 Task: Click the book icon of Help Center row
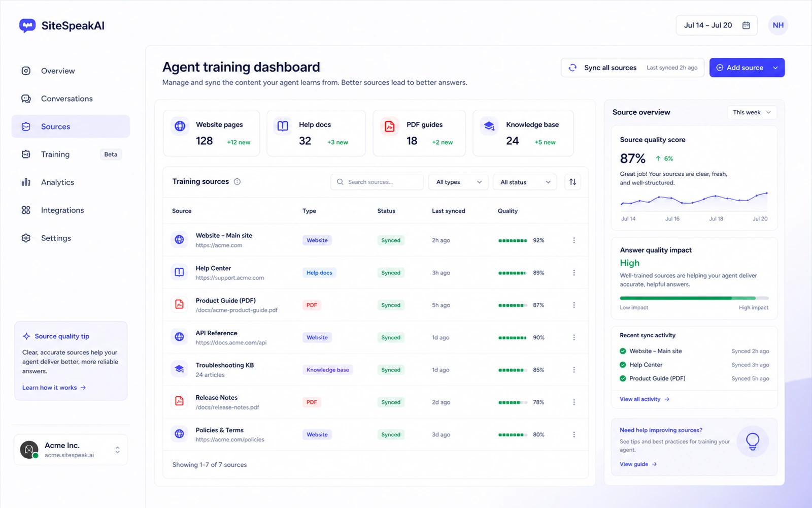click(x=179, y=272)
